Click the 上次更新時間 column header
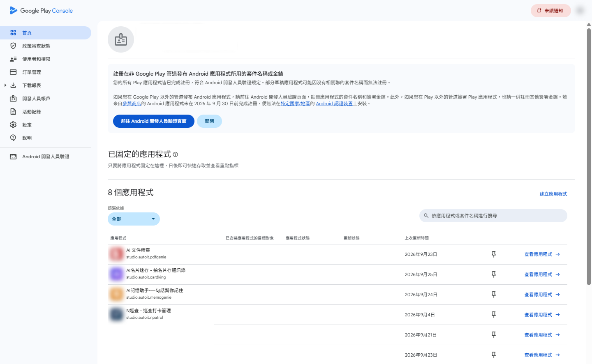 [417, 238]
